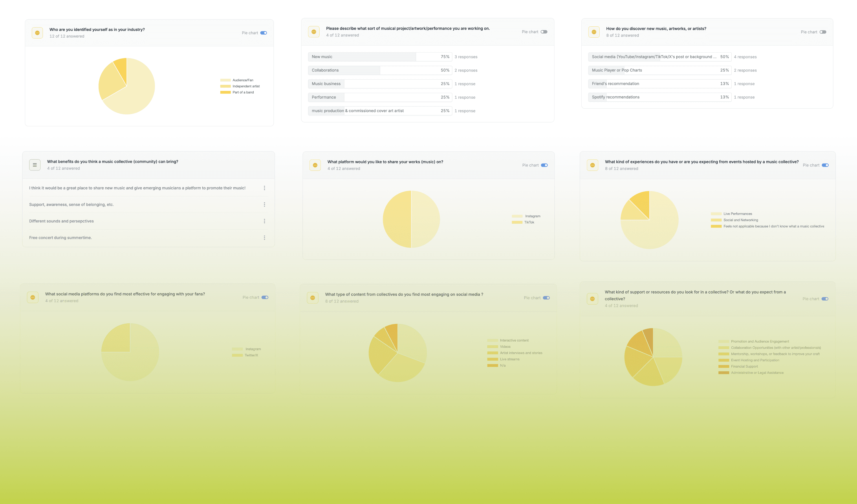This screenshot has height=504, width=857.
Task: Disable Pie chart toggle on industry identity question
Action: point(263,33)
